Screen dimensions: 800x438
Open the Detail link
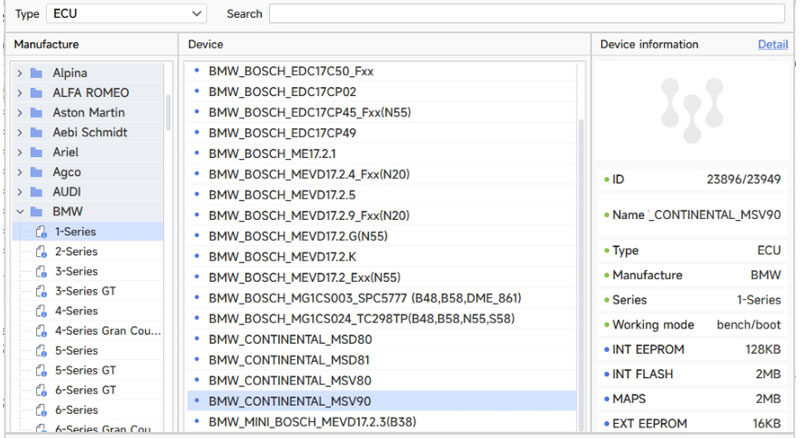[772, 44]
